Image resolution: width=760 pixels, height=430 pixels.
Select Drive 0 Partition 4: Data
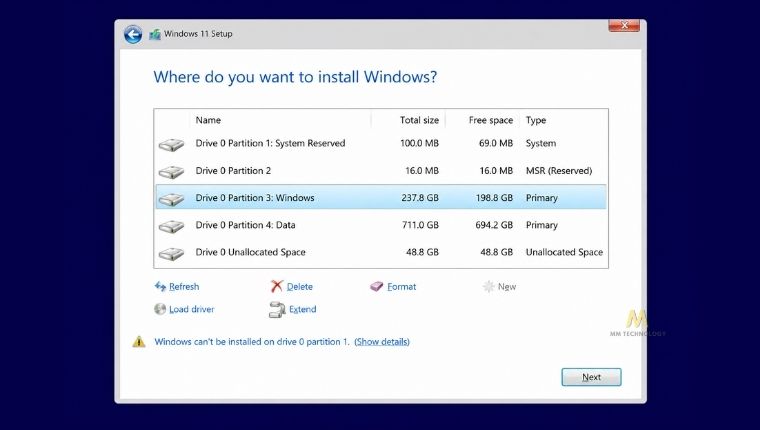[x=381, y=225]
